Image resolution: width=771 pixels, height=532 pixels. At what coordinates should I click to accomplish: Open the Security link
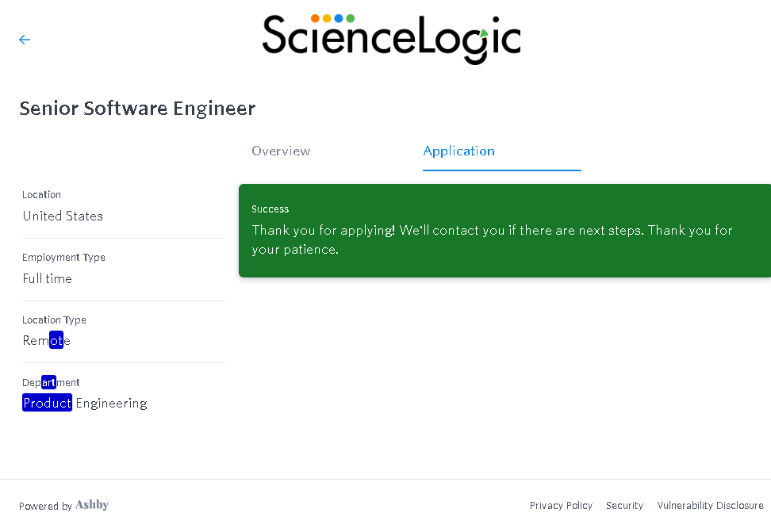[x=624, y=506]
